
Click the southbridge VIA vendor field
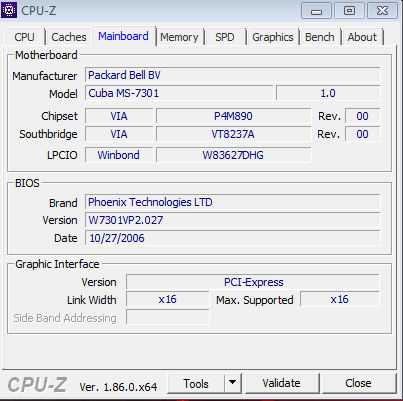click(119, 134)
